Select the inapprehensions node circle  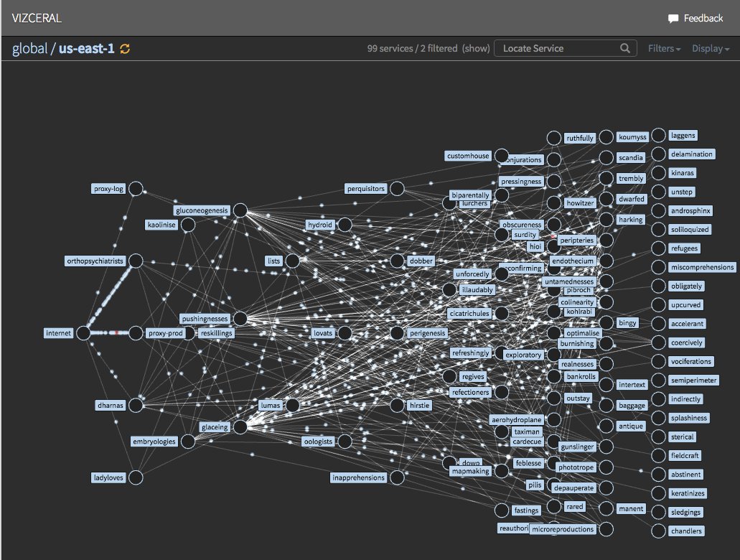coord(397,477)
